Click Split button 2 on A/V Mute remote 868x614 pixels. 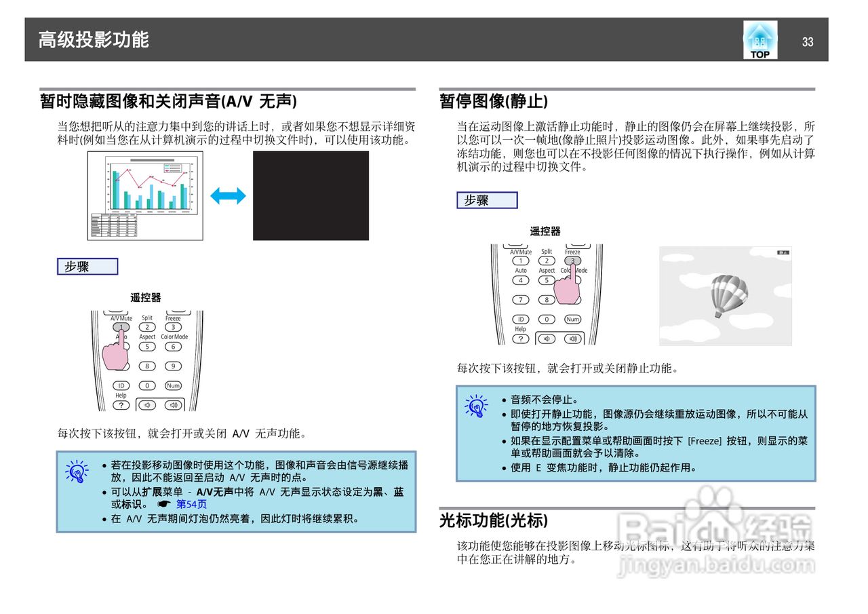point(147,327)
